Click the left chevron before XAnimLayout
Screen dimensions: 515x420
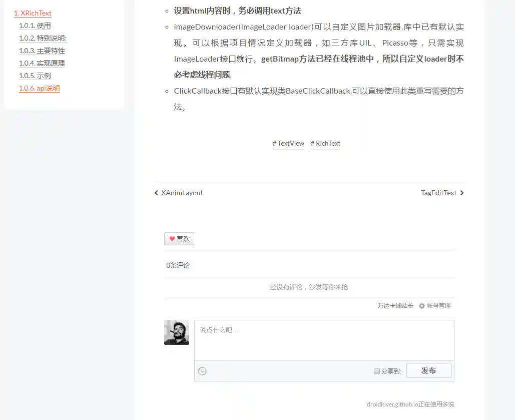(x=156, y=193)
